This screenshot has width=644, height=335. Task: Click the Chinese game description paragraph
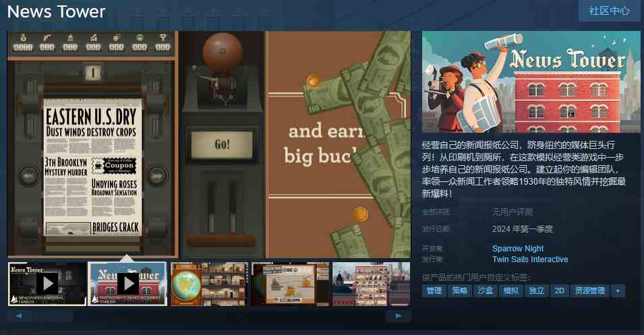pyautogui.click(x=523, y=169)
